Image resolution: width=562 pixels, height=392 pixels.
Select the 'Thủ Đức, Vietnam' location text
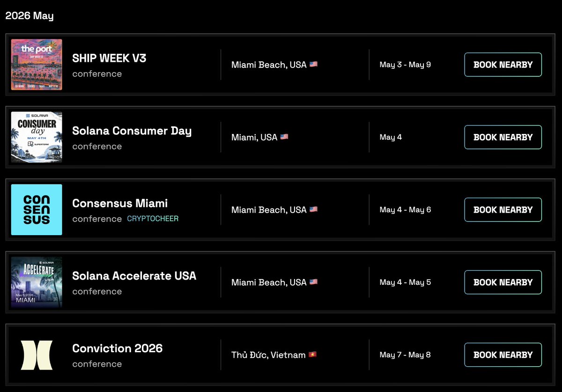click(268, 355)
